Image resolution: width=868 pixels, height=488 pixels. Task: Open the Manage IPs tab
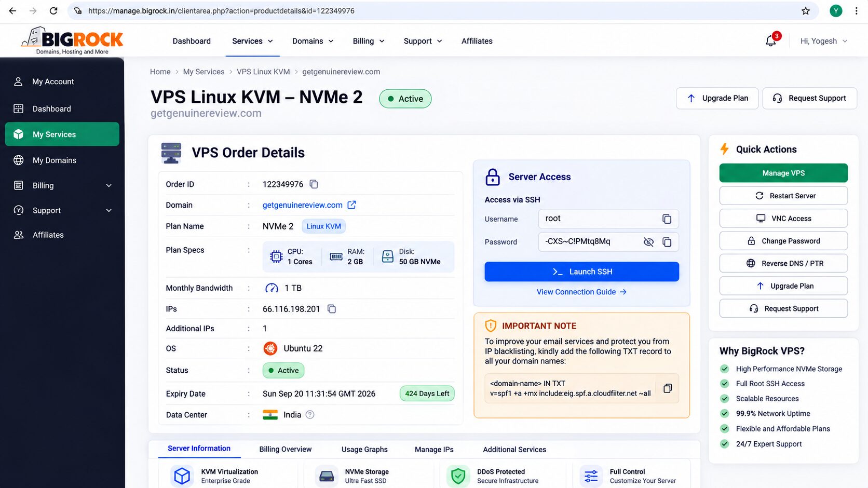click(434, 450)
